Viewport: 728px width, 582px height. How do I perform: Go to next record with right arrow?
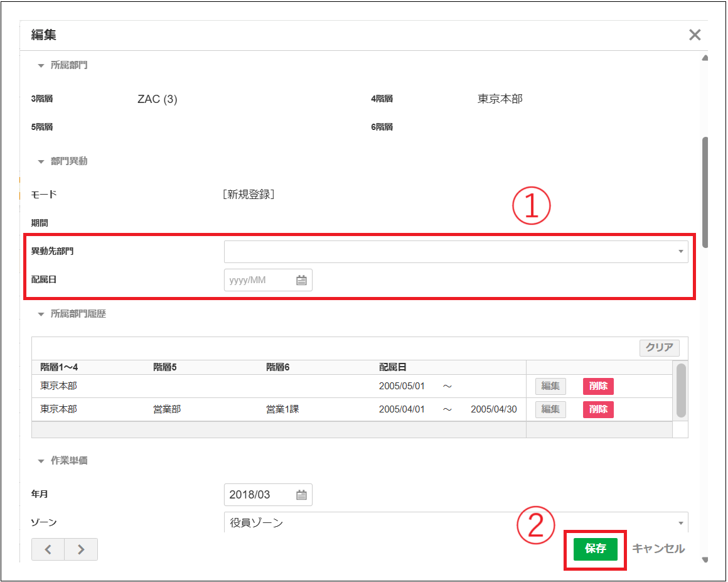tap(81, 549)
